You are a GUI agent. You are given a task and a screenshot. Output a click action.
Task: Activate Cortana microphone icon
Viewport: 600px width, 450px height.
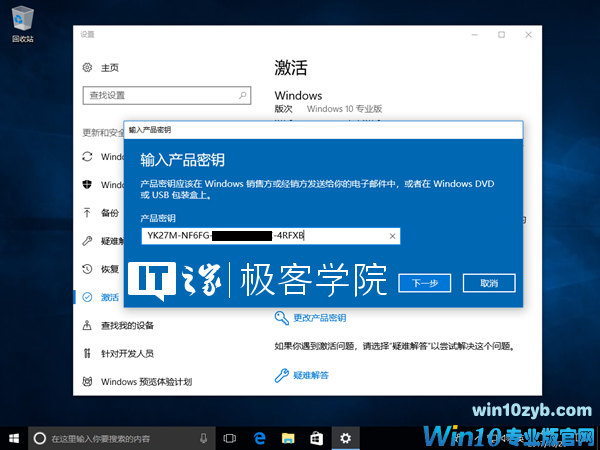[204, 438]
